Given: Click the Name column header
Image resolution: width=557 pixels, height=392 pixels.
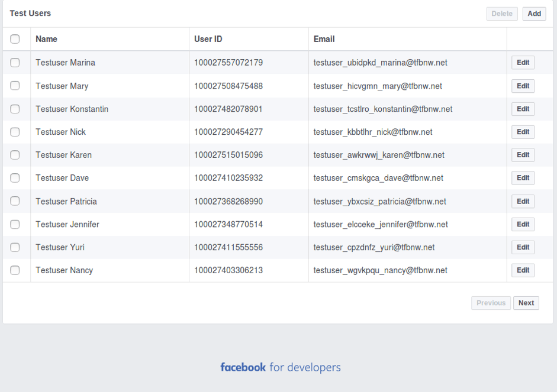Looking at the screenshot, I should coord(46,39).
